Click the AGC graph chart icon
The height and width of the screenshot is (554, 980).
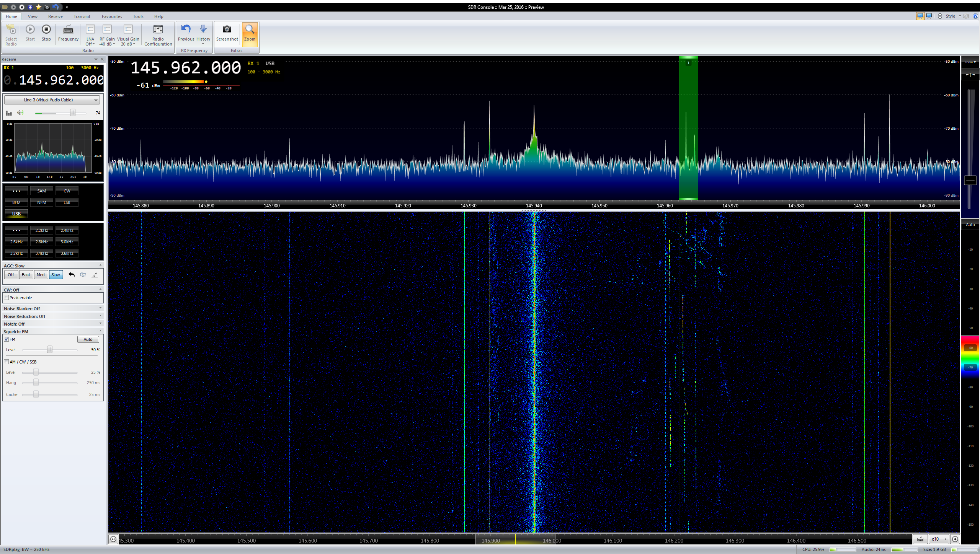(x=95, y=274)
